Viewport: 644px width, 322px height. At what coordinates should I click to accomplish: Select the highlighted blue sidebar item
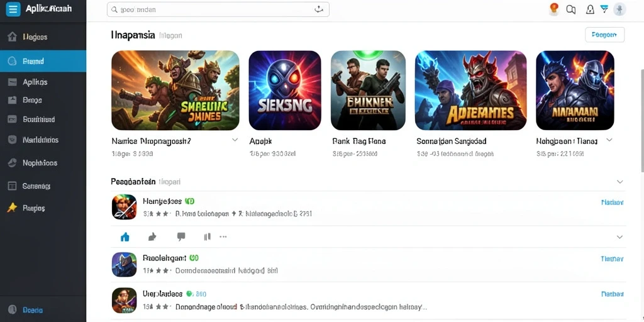click(43, 61)
